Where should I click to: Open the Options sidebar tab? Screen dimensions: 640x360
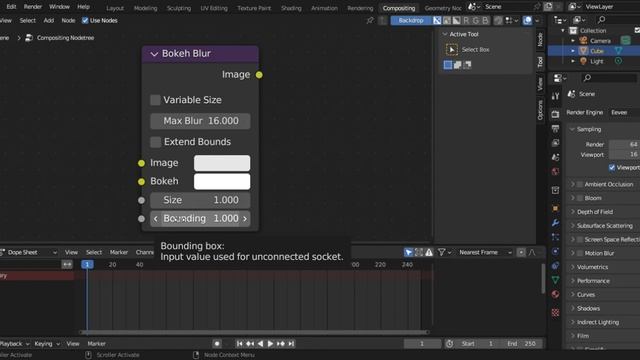pos(540,110)
